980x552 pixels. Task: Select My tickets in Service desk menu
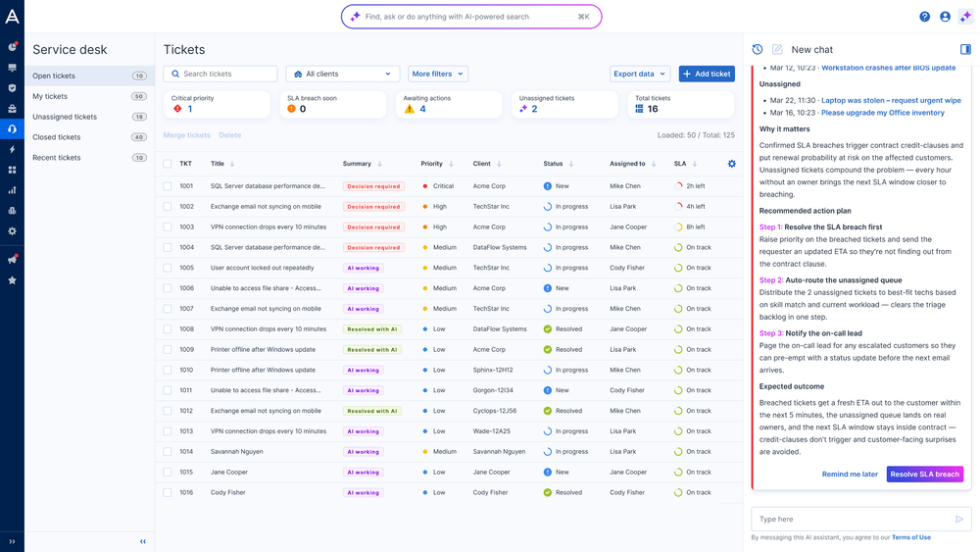point(89,96)
